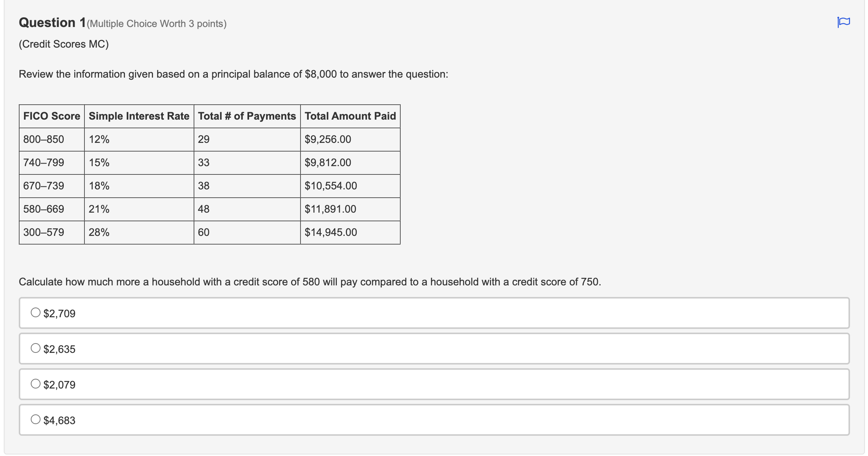Click the Total # of Payments header
The height and width of the screenshot is (456, 868).
pos(247,116)
